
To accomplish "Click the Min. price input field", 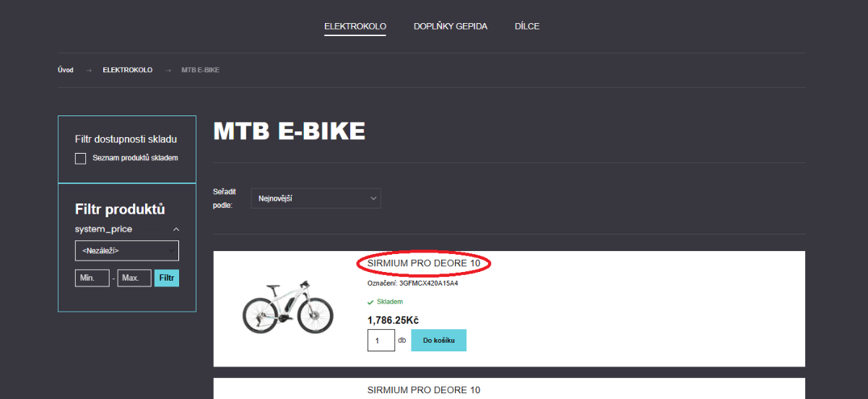I will tap(92, 278).
